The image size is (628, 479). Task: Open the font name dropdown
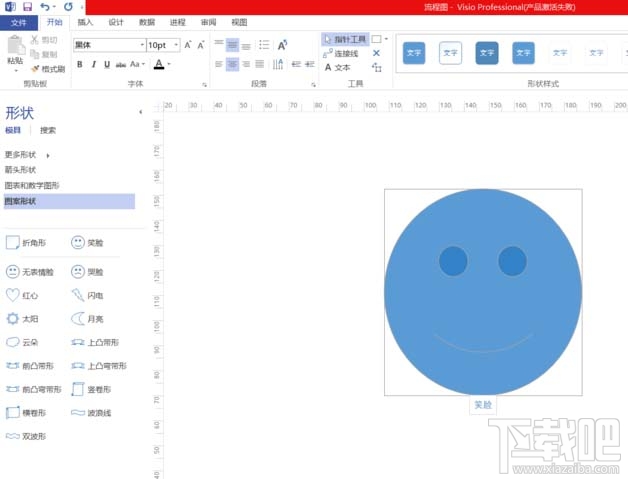click(x=142, y=45)
